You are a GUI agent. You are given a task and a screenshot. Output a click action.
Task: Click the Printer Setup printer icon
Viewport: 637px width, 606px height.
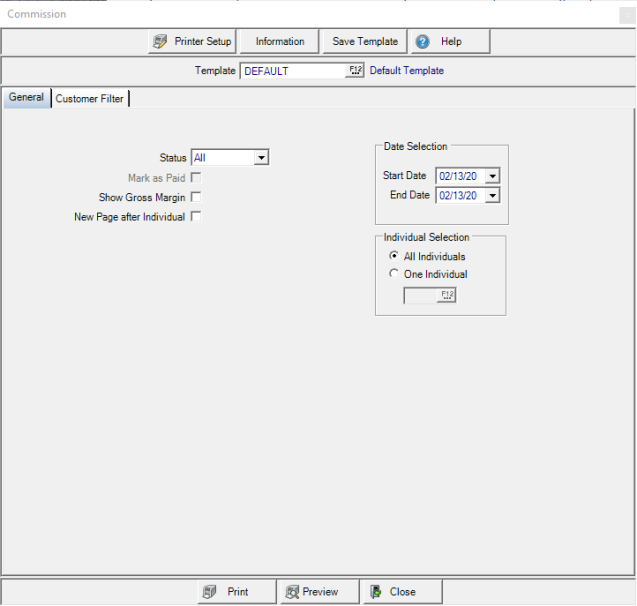click(x=160, y=42)
